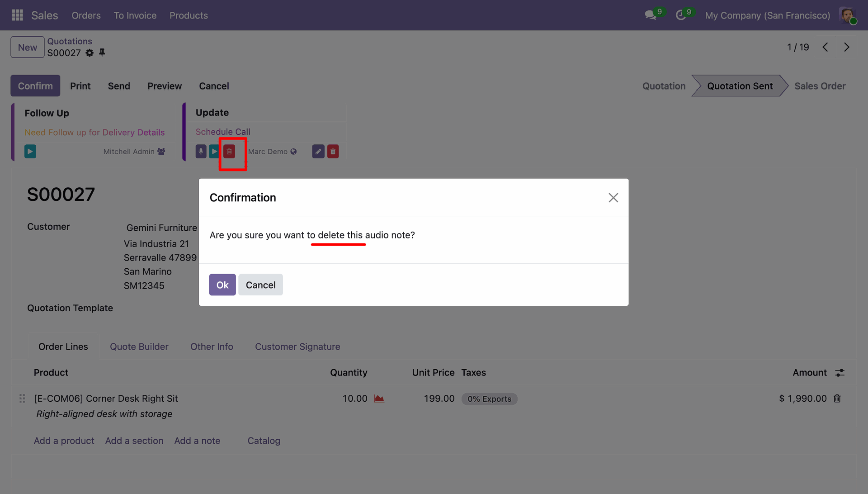Open column settings icon next to Amount
This screenshot has width=868, height=494.
840,373
